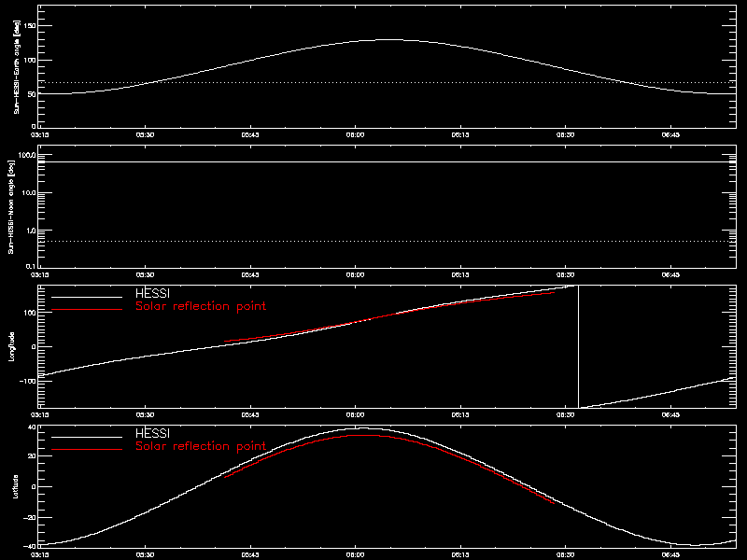747x560 pixels.
Task: Click the 0.1 tick on Moon angle axis
Action: (31, 266)
